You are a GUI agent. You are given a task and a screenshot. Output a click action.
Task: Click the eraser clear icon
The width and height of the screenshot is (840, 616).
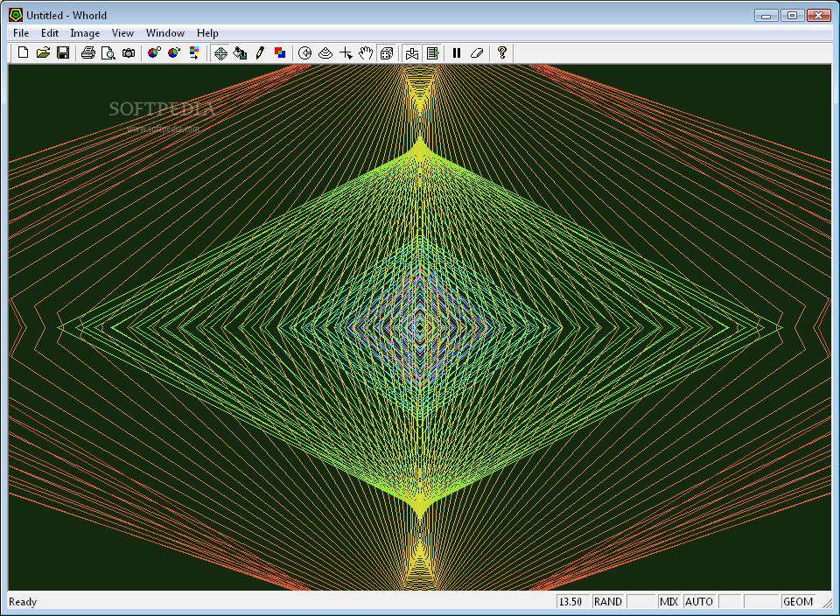477,52
